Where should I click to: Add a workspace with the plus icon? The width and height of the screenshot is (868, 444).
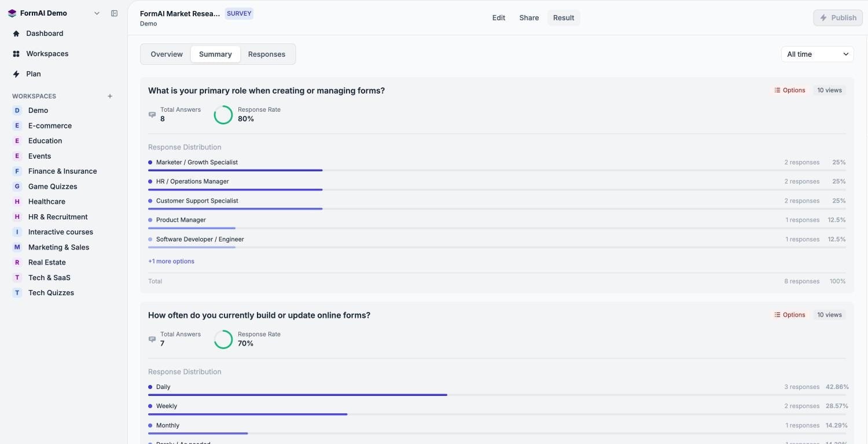pyautogui.click(x=110, y=96)
